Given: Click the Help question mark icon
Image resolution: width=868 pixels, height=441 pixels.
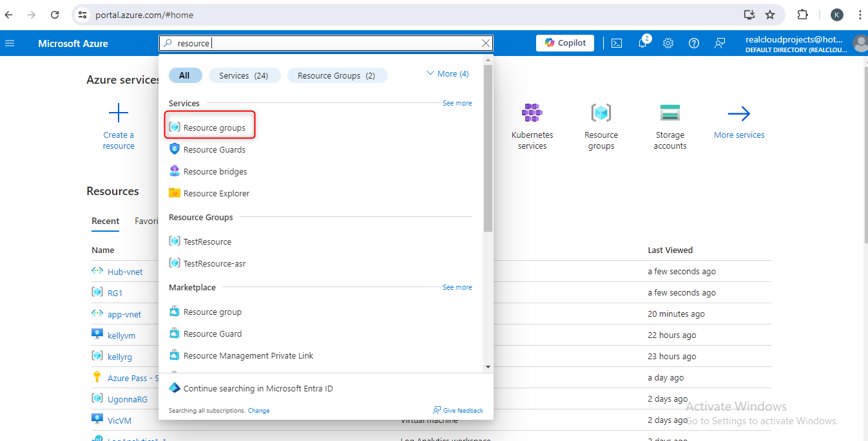Looking at the screenshot, I should point(694,43).
